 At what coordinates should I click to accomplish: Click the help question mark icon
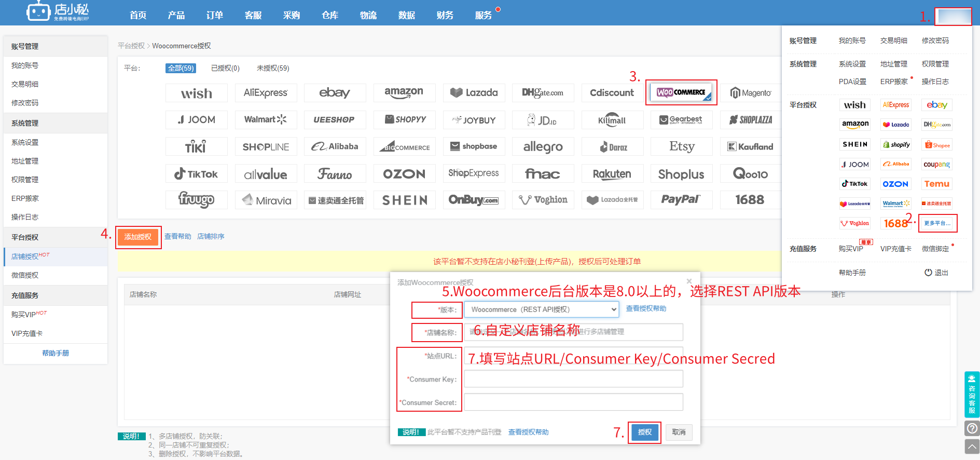point(972,428)
